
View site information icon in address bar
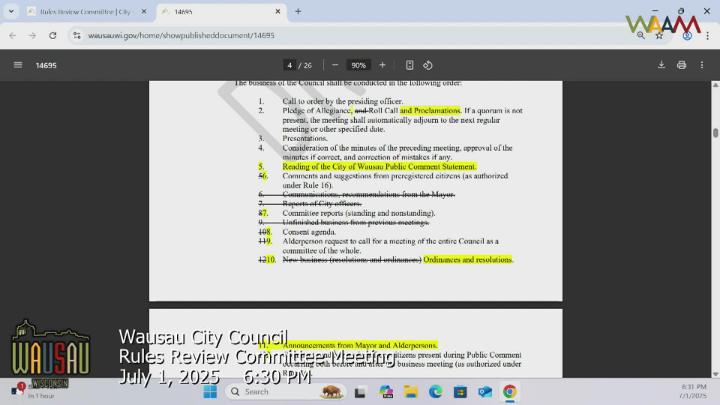77,35
